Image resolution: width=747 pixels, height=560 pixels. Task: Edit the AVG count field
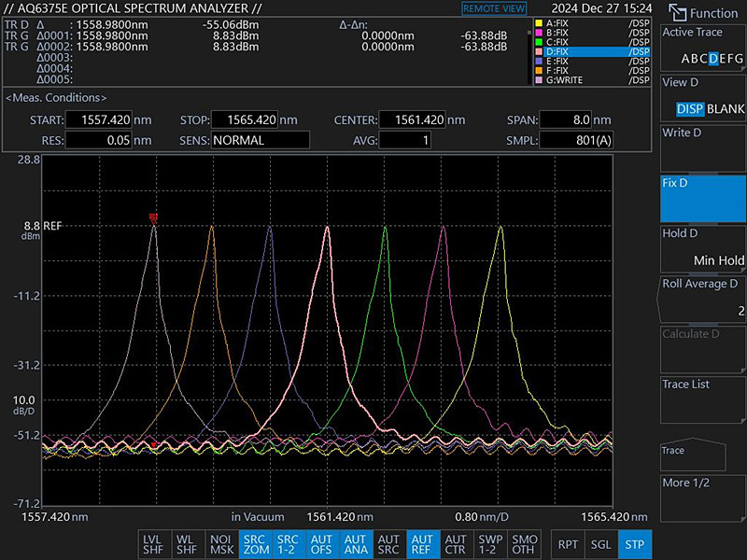[405, 141]
